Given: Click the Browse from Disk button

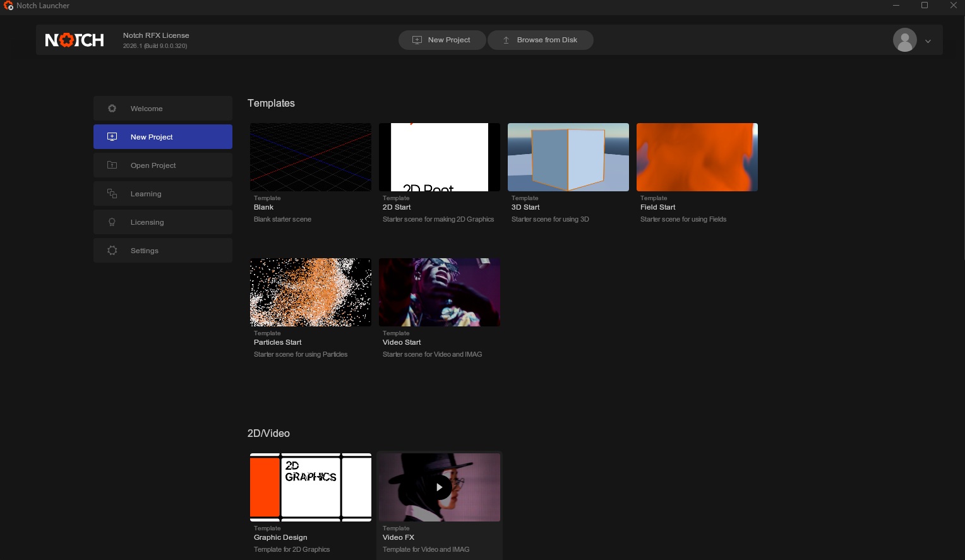Looking at the screenshot, I should 540,40.
